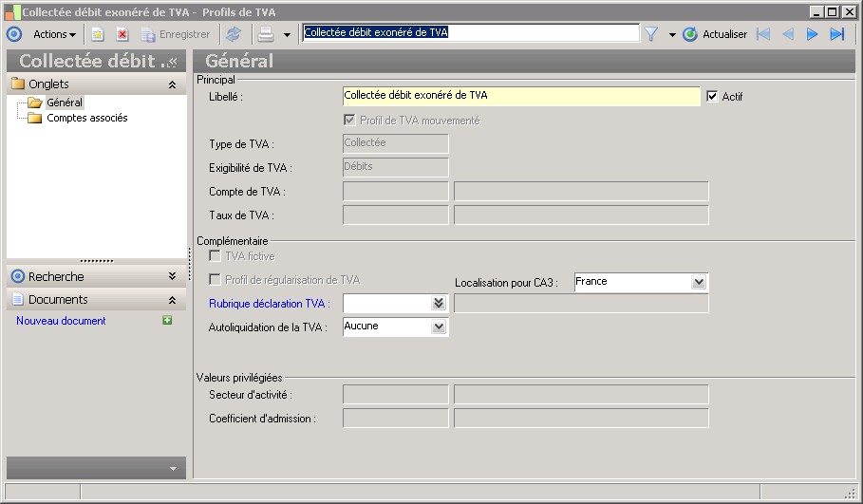Click the Compte de TVA code field
This screenshot has height=504, width=863.
[x=395, y=192]
